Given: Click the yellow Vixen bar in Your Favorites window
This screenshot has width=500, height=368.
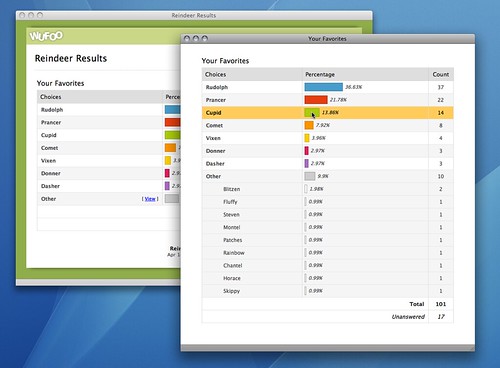Looking at the screenshot, I should (x=307, y=138).
